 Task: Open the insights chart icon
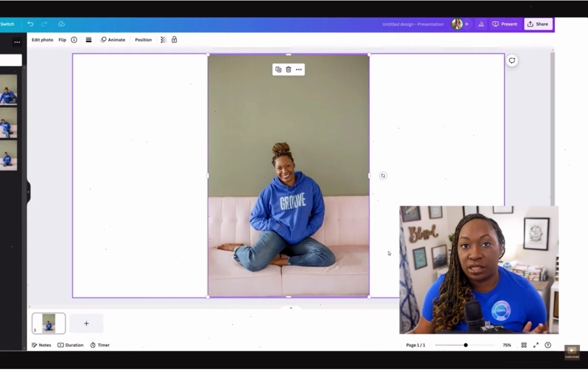pyautogui.click(x=481, y=24)
